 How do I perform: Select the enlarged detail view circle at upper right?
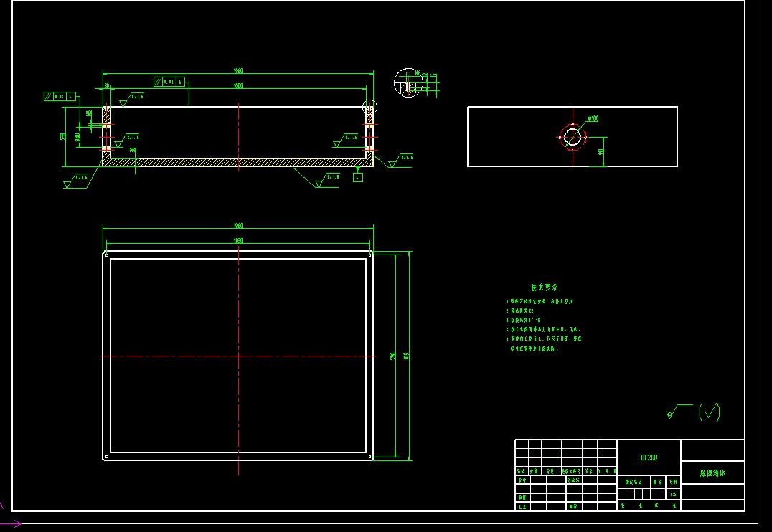click(x=408, y=82)
